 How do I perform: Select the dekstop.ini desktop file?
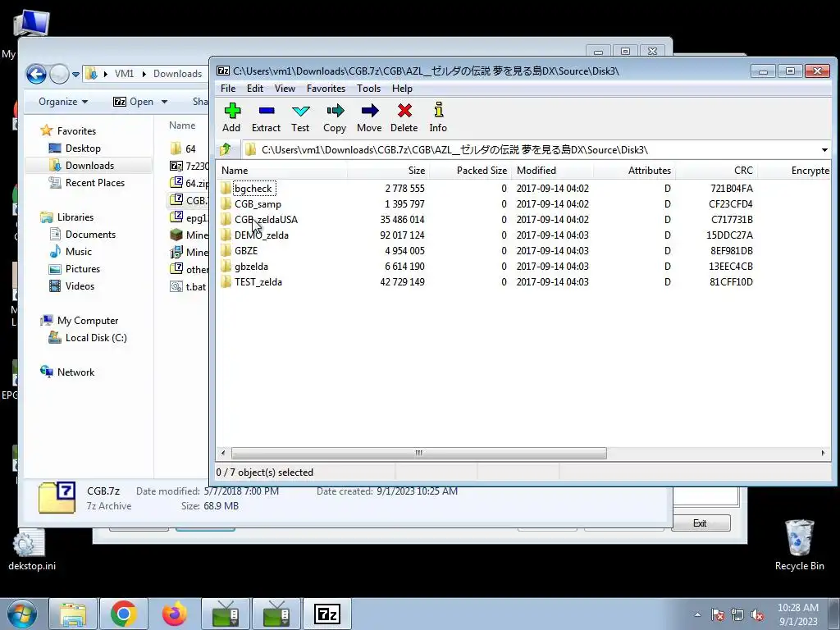32,550
